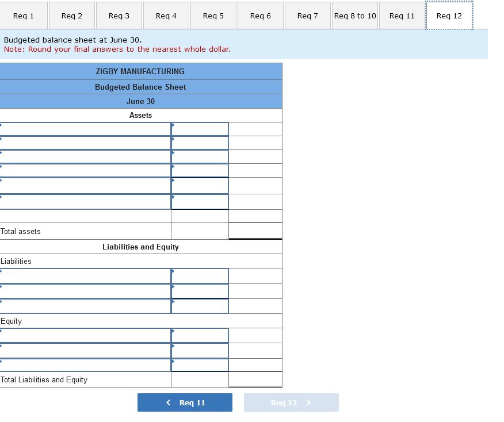This screenshot has width=504, height=422.
Task: Click Total Liabilities and Equity amount cell
Action: tap(255, 379)
